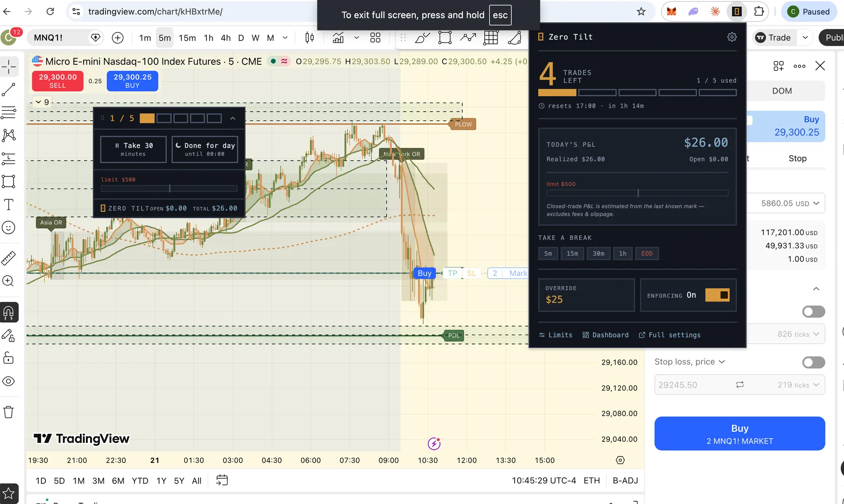Enable the toggle above 826 ticks
The height and width of the screenshot is (504, 844).
coord(813,311)
